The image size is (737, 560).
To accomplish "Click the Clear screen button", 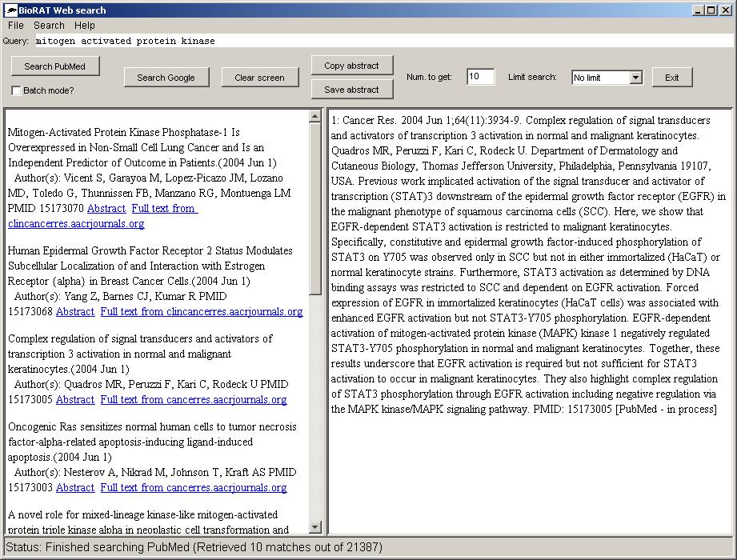I will click(x=259, y=78).
